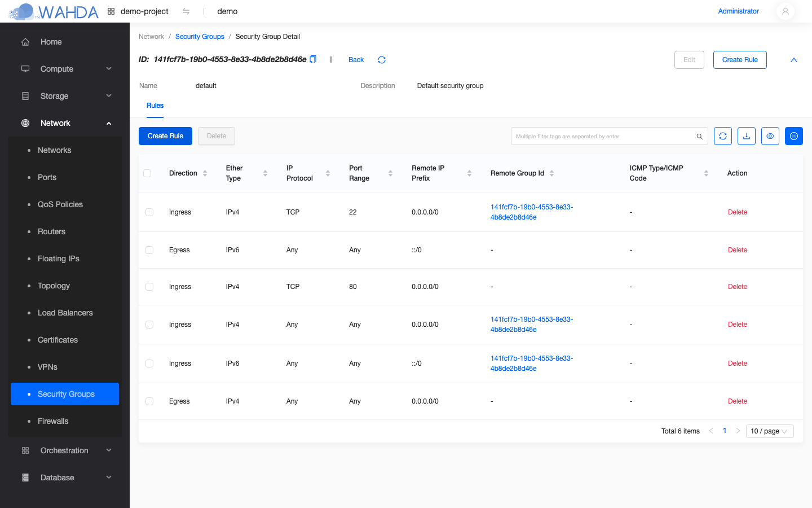Select the Rules tab
812x508 pixels.
pyautogui.click(x=155, y=106)
